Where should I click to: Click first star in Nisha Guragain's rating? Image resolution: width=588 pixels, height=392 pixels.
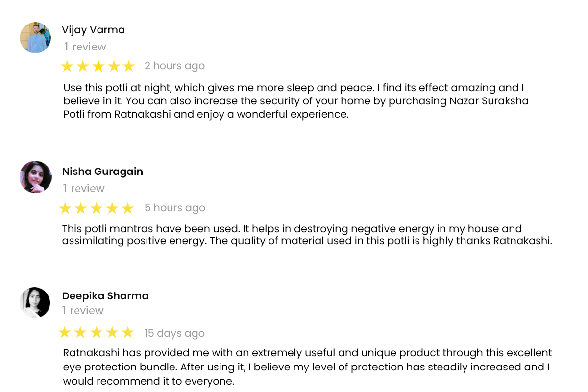pyautogui.click(x=65, y=208)
